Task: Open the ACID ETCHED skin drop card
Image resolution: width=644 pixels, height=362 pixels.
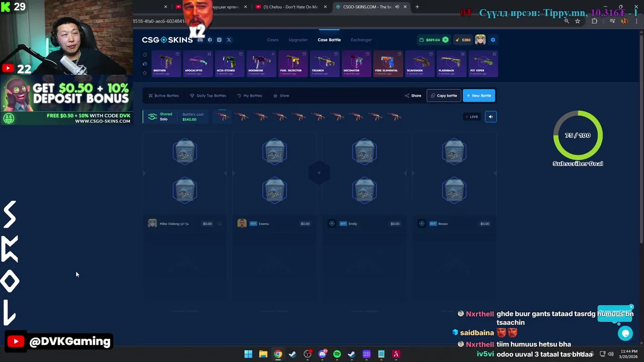Action: (229, 64)
